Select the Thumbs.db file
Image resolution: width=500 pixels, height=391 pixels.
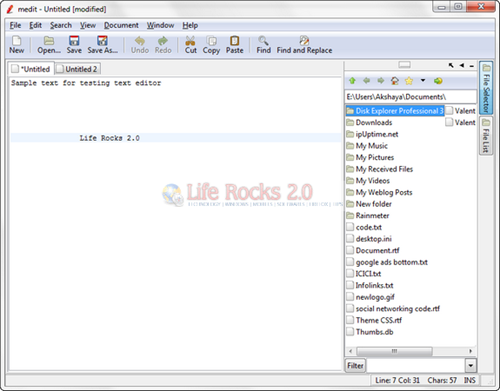(x=370, y=332)
